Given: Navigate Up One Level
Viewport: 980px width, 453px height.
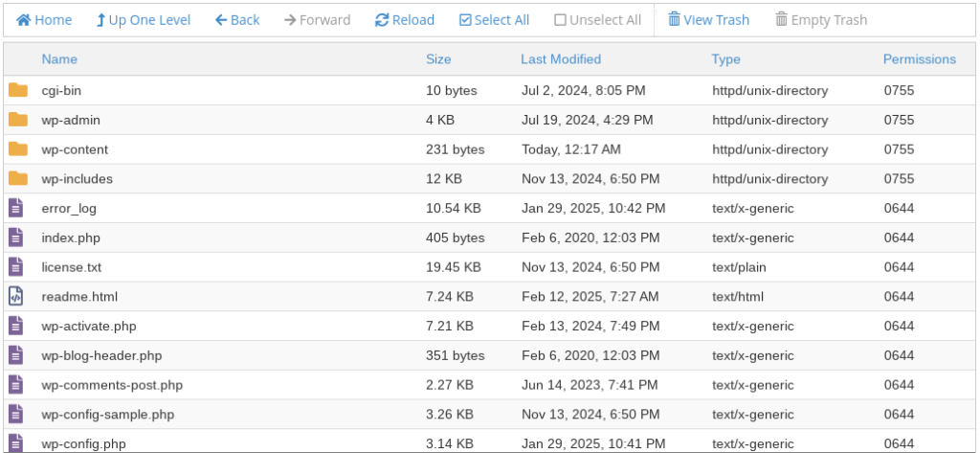Looking at the screenshot, I should pyautogui.click(x=144, y=20).
